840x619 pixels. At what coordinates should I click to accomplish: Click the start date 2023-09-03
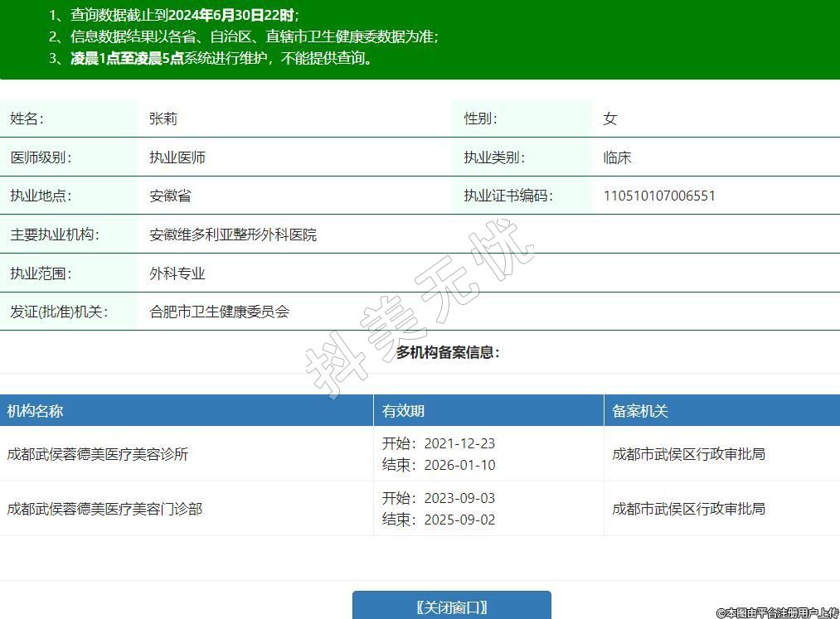tap(459, 498)
